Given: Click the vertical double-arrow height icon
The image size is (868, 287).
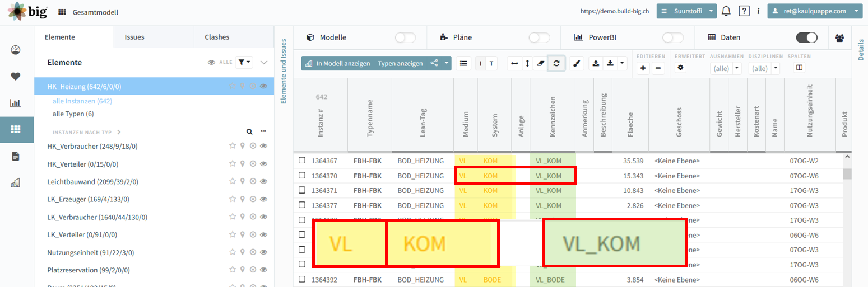Looking at the screenshot, I should (x=527, y=64).
